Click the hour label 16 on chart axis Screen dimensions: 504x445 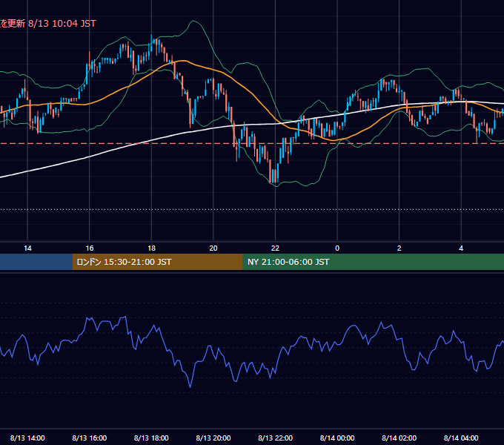90,248
